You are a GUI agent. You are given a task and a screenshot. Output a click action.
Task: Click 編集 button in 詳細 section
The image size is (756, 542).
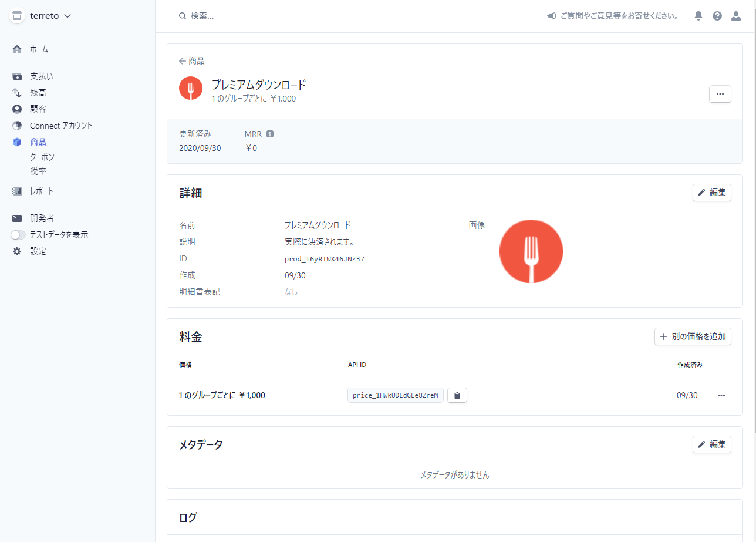pyautogui.click(x=711, y=193)
